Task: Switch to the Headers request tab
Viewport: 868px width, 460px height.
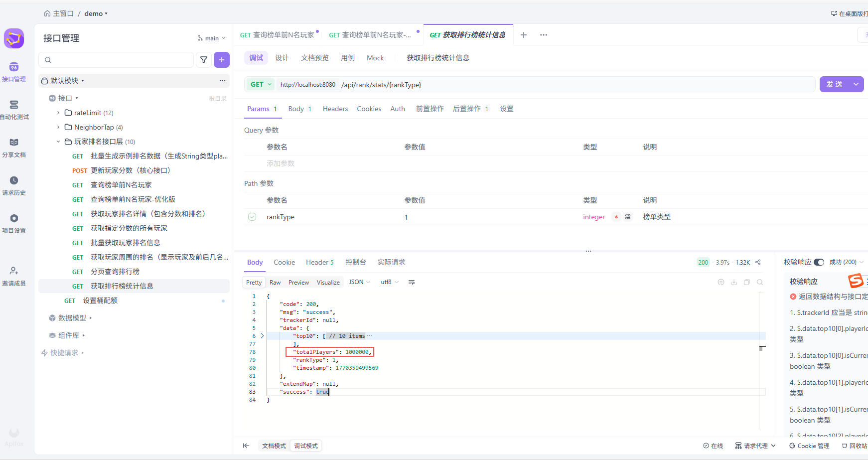Action: (335, 109)
